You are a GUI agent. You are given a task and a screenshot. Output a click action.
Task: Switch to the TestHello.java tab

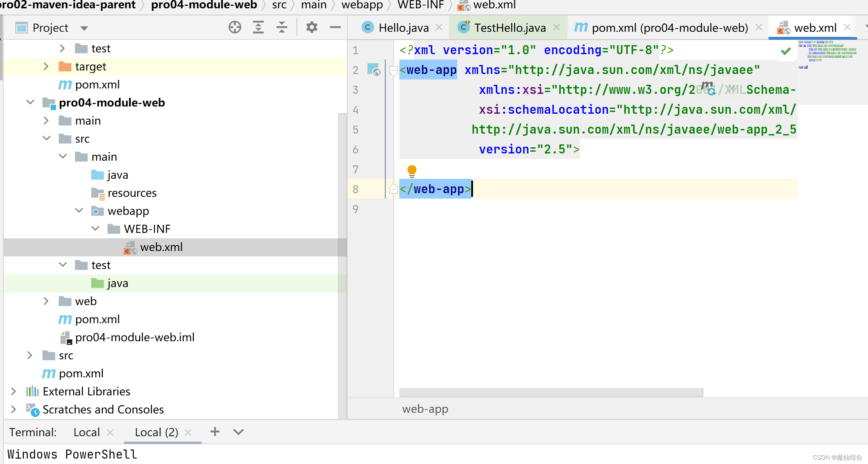click(510, 27)
